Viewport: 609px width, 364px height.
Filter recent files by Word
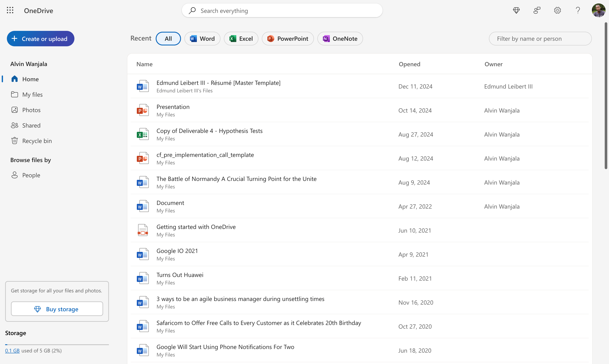(202, 39)
